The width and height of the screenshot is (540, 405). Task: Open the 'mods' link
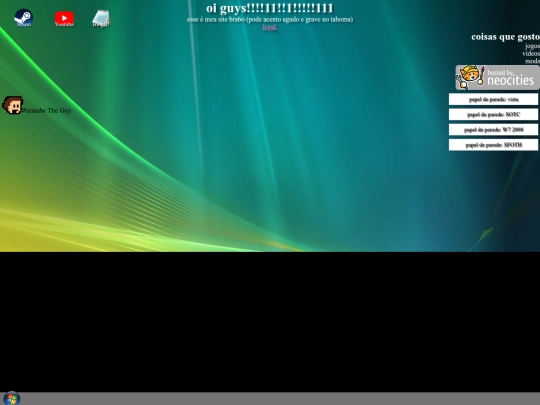(x=532, y=61)
